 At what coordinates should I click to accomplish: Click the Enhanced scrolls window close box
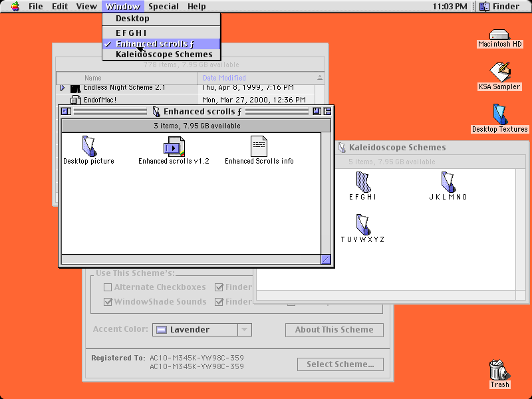pyautogui.click(x=66, y=111)
